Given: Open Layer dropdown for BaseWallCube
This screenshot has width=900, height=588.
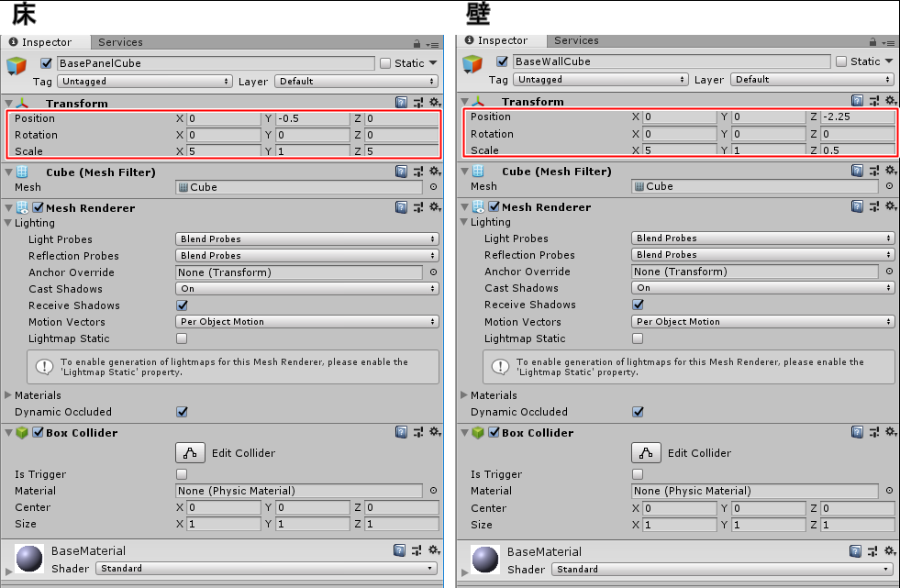Looking at the screenshot, I should [812, 79].
